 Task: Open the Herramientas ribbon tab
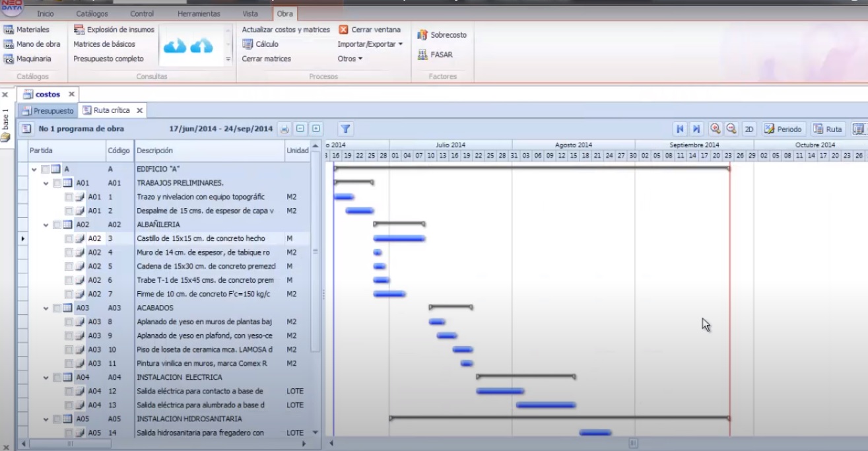tap(199, 13)
